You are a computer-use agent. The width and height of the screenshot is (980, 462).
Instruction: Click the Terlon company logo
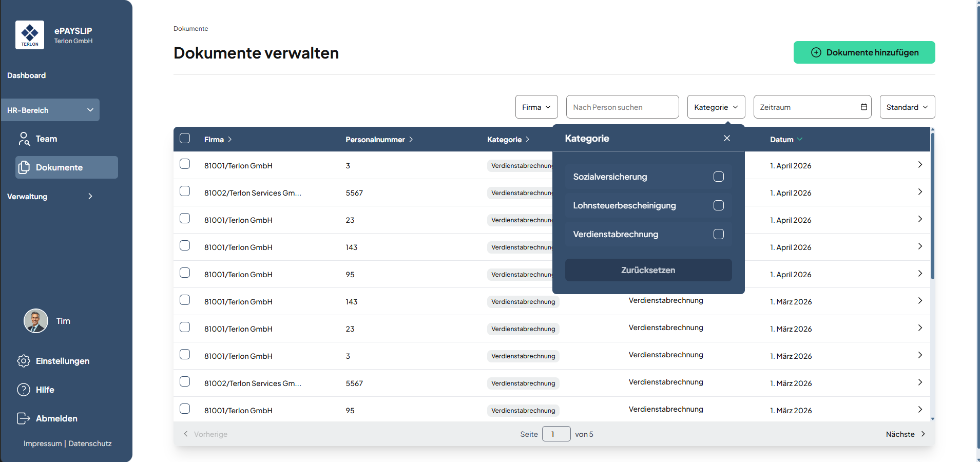[x=30, y=35]
